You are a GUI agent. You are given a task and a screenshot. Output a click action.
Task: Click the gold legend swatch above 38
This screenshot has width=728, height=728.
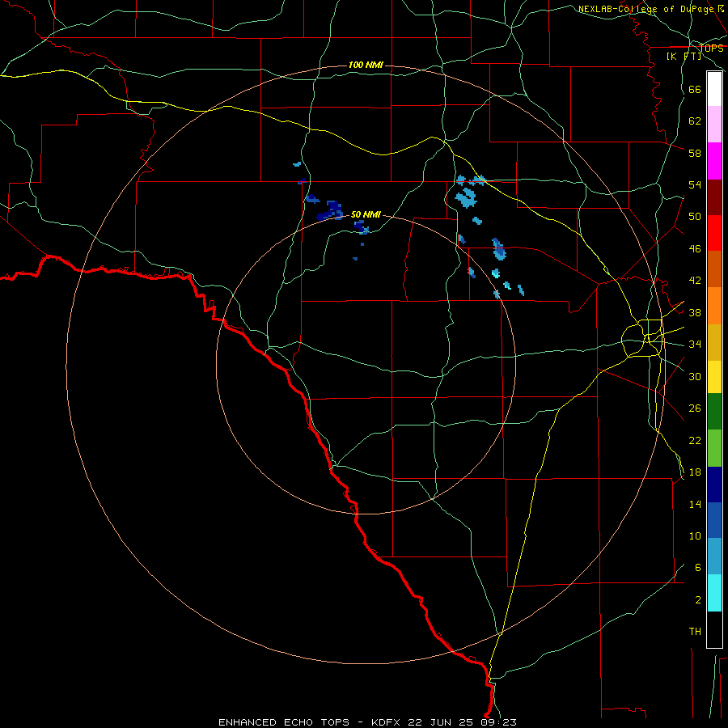click(714, 342)
